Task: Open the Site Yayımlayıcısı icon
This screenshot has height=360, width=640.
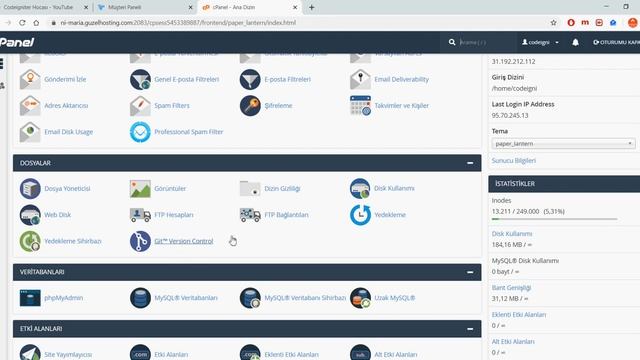Action: pyautogui.click(x=30, y=353)
